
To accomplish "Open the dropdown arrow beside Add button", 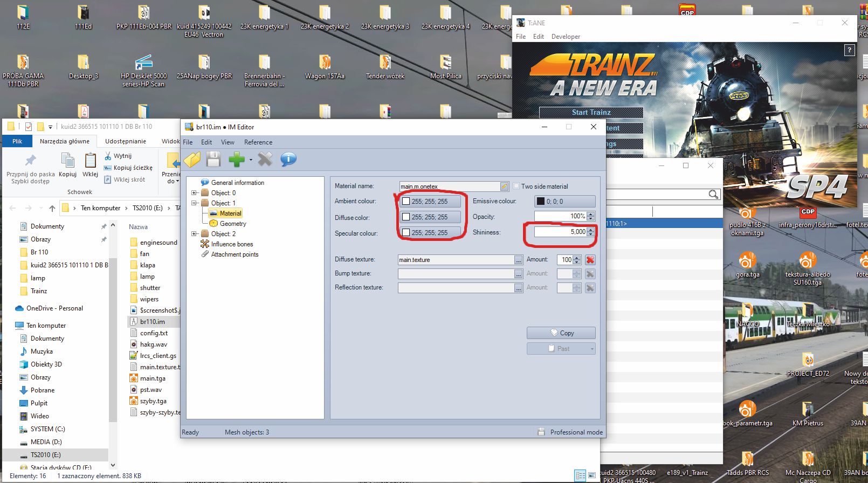I will 251,160.
